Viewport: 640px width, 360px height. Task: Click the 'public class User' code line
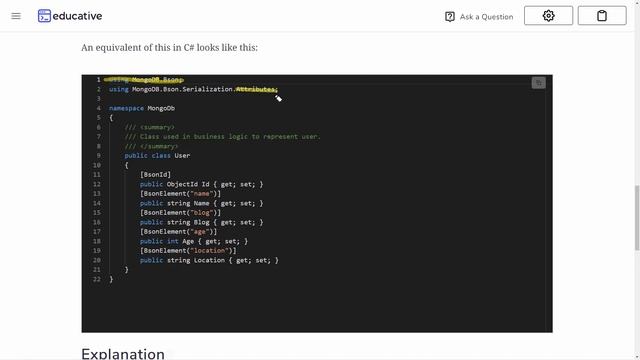pos(157,156)
